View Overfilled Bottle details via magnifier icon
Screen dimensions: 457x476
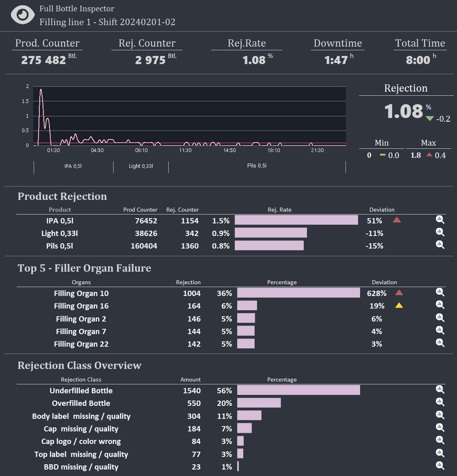[440, 402]
